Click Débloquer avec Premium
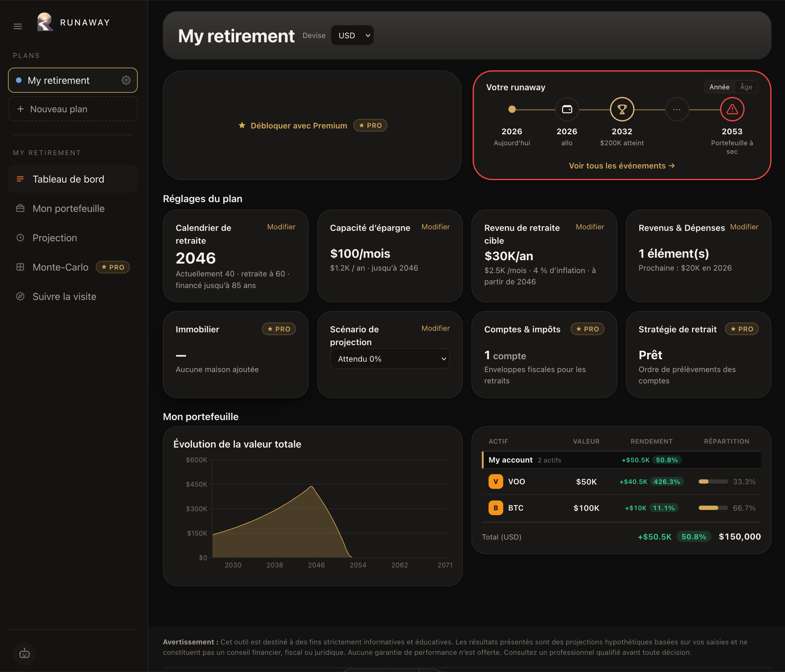785x672 pixels. 299,126
